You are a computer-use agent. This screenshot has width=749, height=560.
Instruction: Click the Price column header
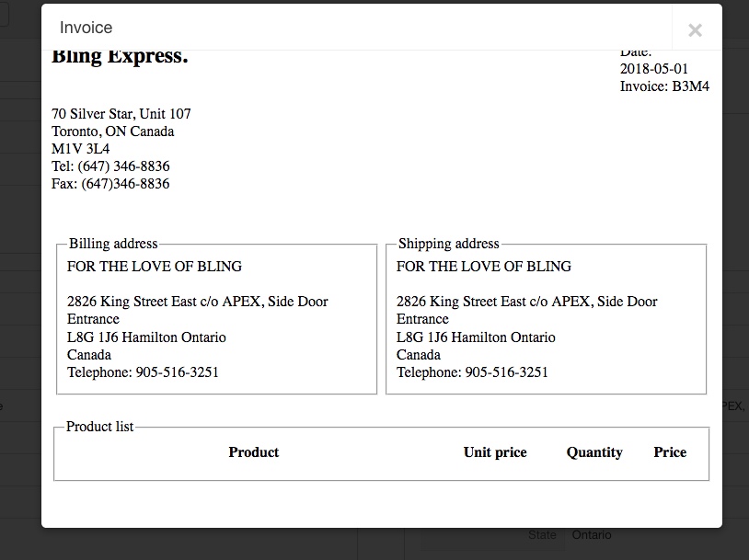[670, 452]
